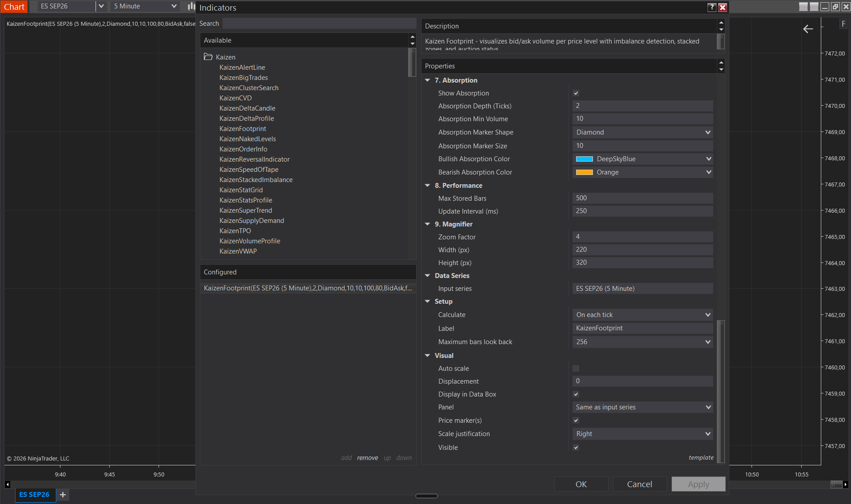Collapse the Visual section
Image resolution: width=851 pixels, height=504 pixels.
(427, 356)
